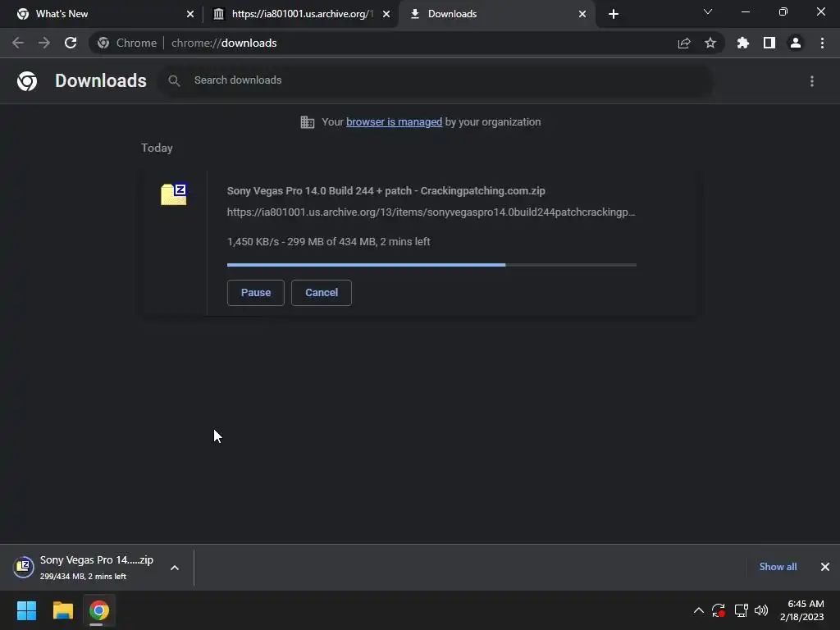Click the download progress bar
The width and height of the screenshot is (840, 630).
(431, 265)
